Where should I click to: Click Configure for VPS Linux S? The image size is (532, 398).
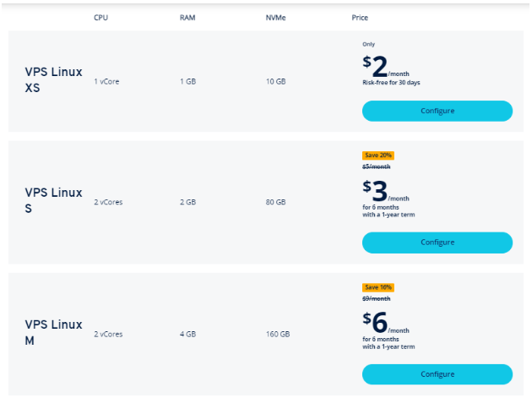click(437, 243)
